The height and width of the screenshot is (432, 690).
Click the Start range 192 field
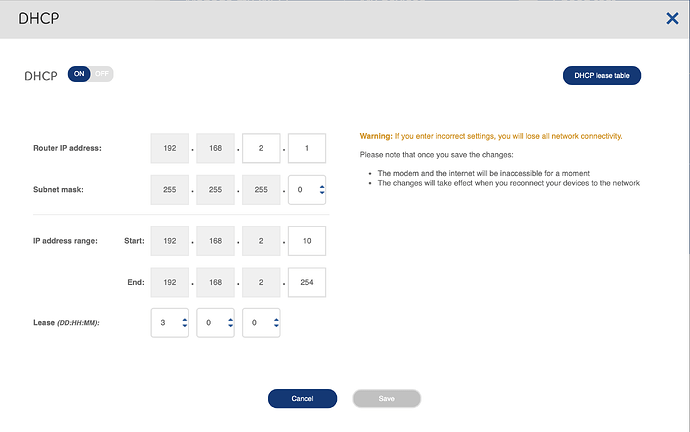(x=169, y=241)
